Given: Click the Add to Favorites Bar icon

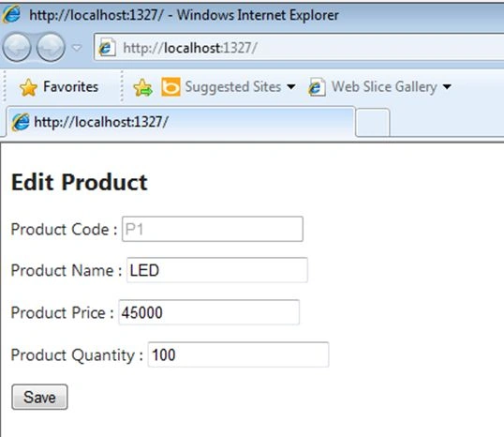Looking at the screenshot, I should pyautogui.click(x=142, y=87).
